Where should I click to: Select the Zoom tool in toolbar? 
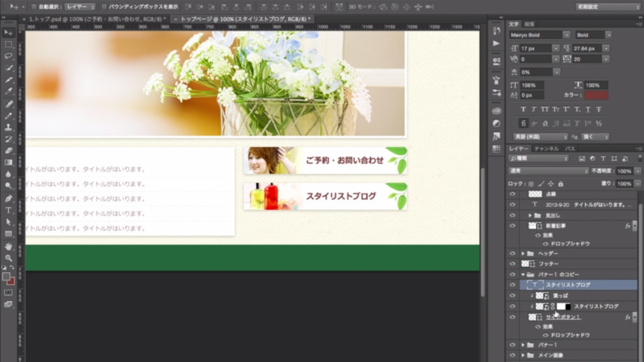pyautogui.click(x=8, y=258)
